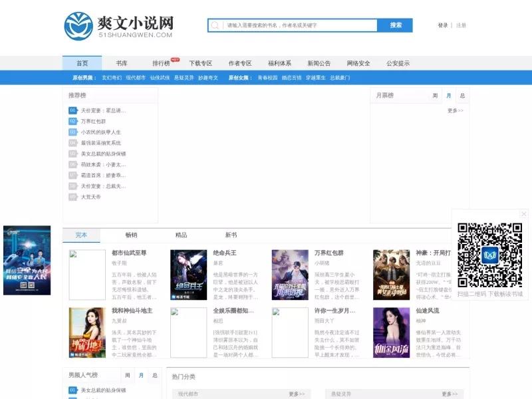Click the 搜索 search button
Viewport: 532px width, 399px height.
395,25
